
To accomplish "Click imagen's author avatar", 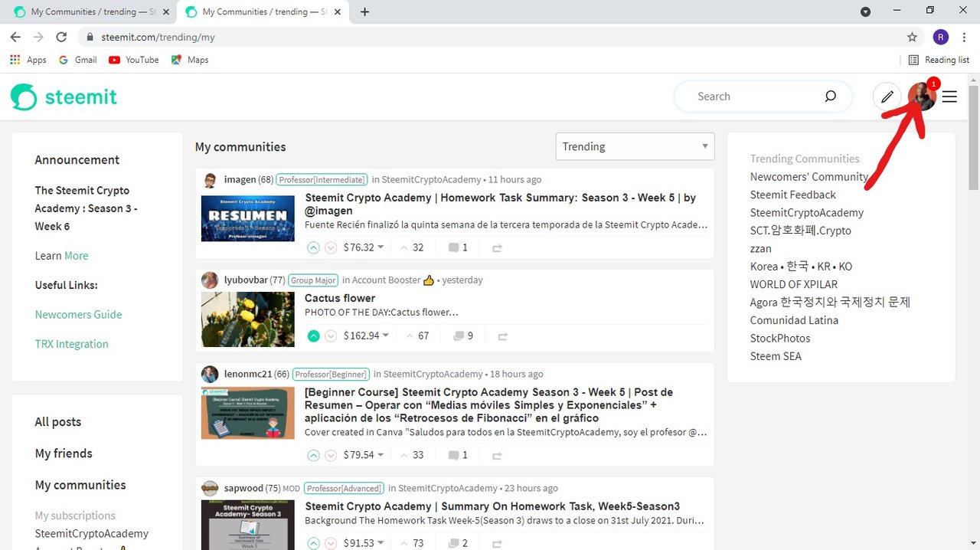I will pyautogui.click(x=210, y=180).
